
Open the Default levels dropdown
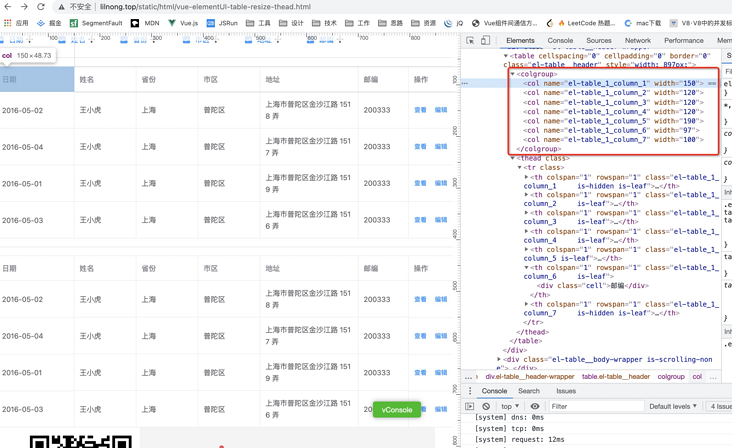673,407
